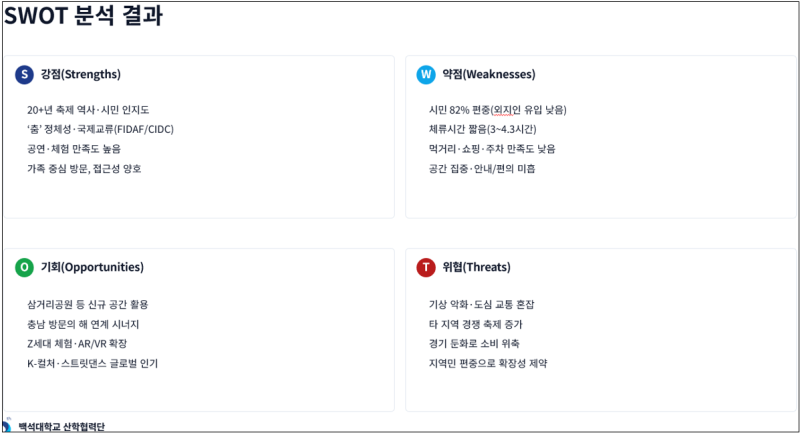Click the 삼거리공원 등 신규 공간 활용 line
The width and height of the screenshot is (800, 433).
pyautogui.click(x=88, y=304)
